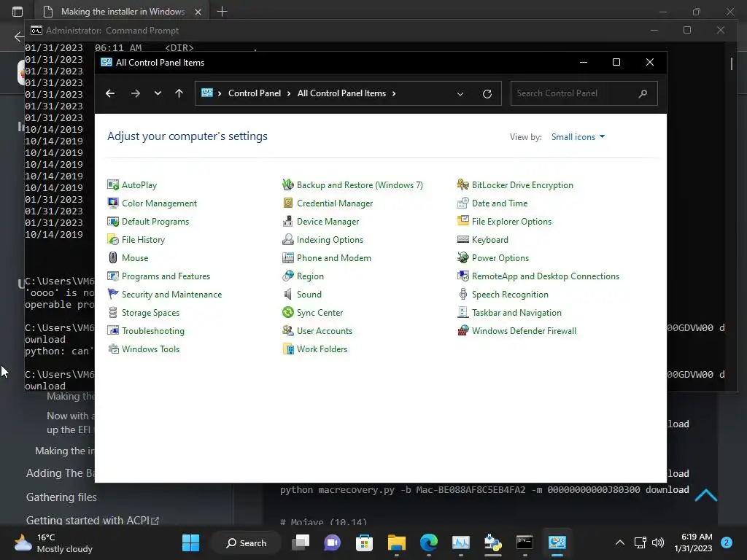The width and height of the screenshot is (747, 560).
Task: Expand the address bar history dropdown
Action: pos(460,94)
